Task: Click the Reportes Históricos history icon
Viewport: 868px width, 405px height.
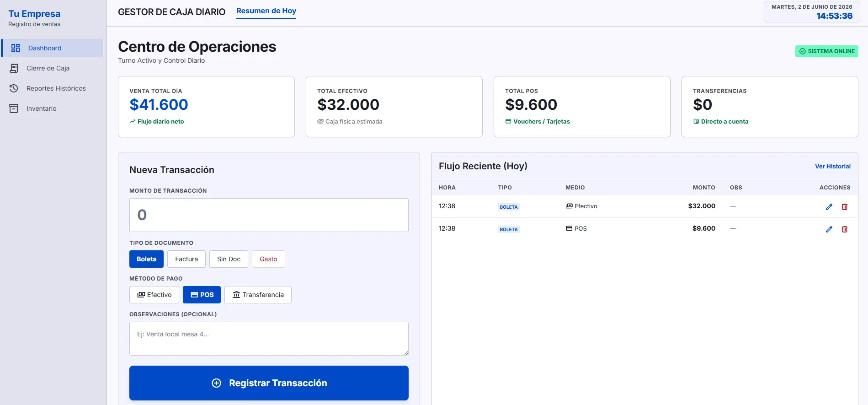Action: coord(14,88)
